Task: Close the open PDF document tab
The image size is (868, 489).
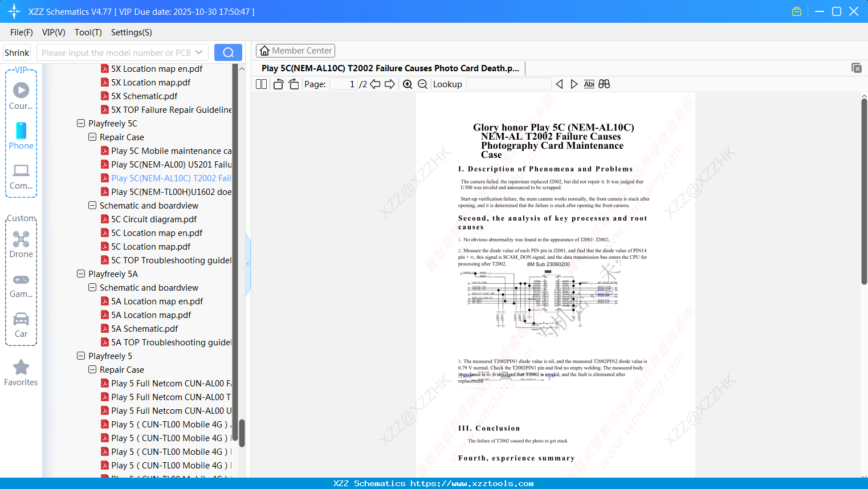Action: click(x=857, y=68)
